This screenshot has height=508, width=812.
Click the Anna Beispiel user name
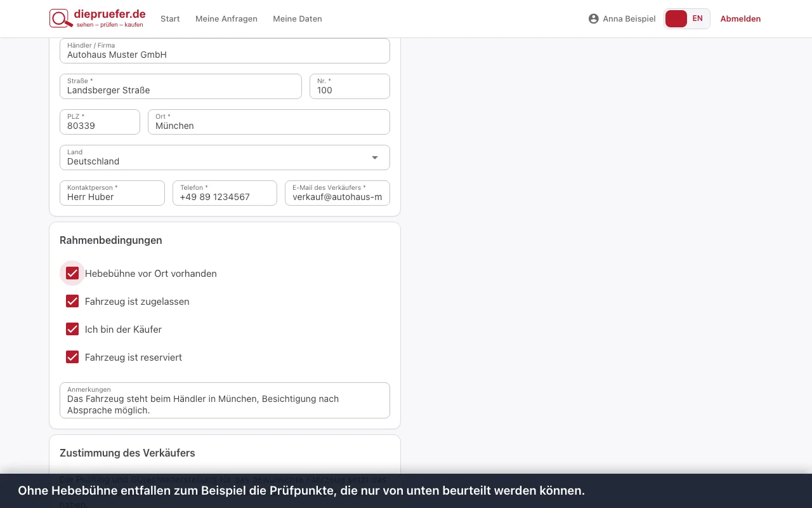tap(629, 19)
